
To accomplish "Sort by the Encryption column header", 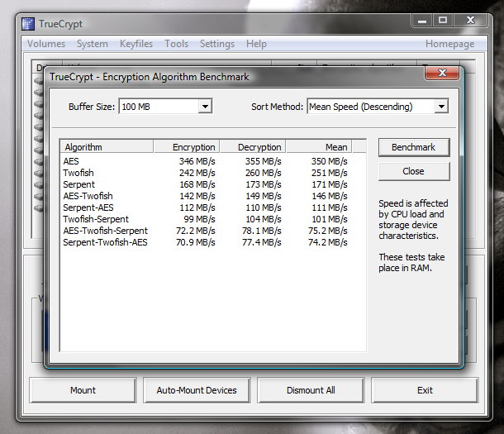I will 187,147.
